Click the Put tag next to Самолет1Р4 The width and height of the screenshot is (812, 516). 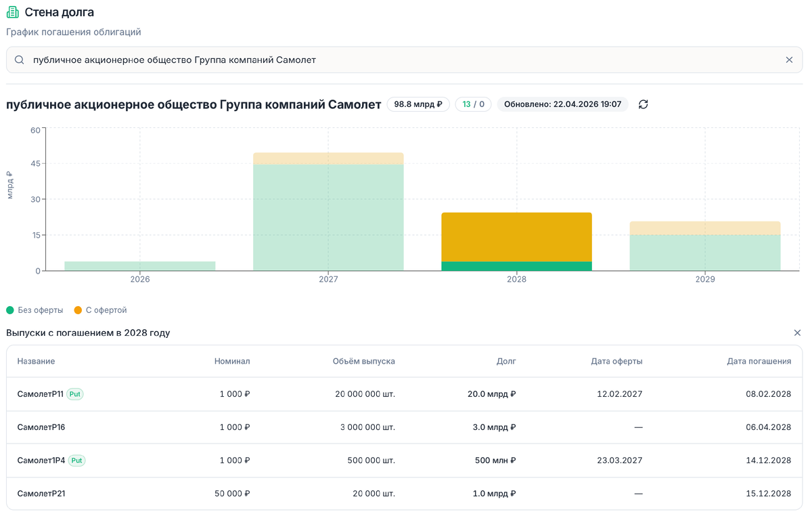pos(77,460)
